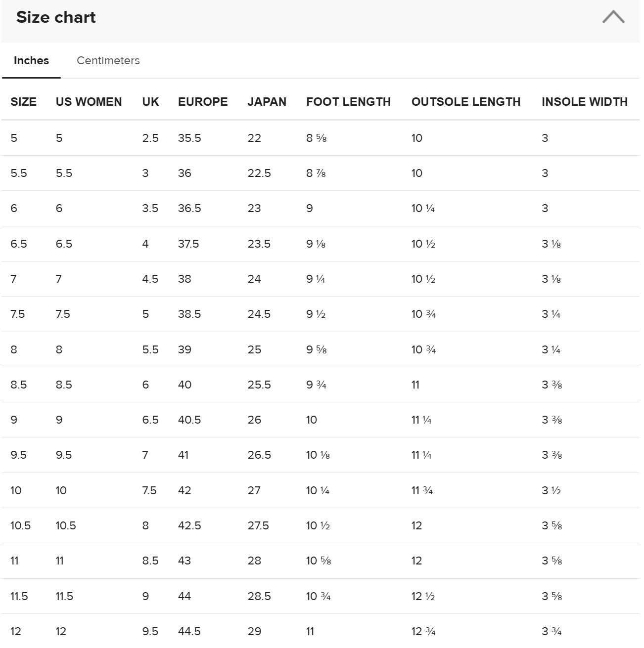This screenshot has width=644, height=648.
Task: Switch to the Centimeters tab
Action: click(x=108, y=60)
